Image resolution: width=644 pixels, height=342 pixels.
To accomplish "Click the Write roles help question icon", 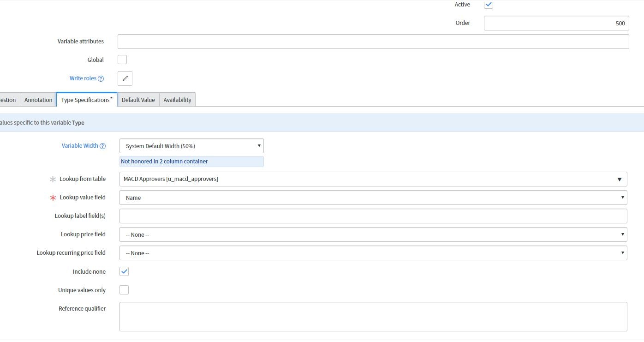I will (x=101, y=78).
